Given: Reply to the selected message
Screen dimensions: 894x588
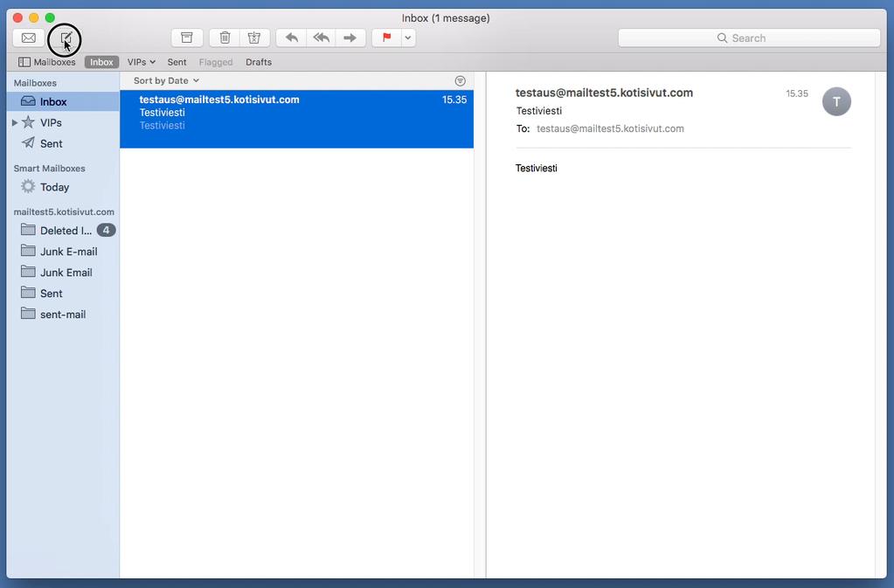Looking at the screenshot, I should (x=291, y=38).
